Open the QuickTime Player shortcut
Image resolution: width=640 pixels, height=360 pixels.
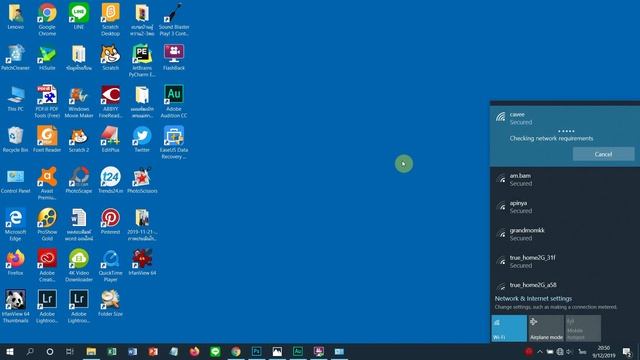(x=110, y=265)
